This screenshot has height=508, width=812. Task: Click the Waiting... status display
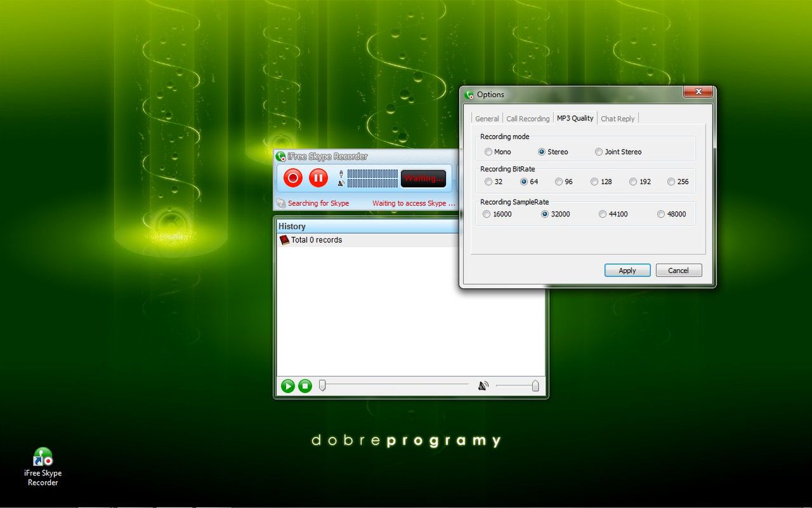tap(423, 178)
